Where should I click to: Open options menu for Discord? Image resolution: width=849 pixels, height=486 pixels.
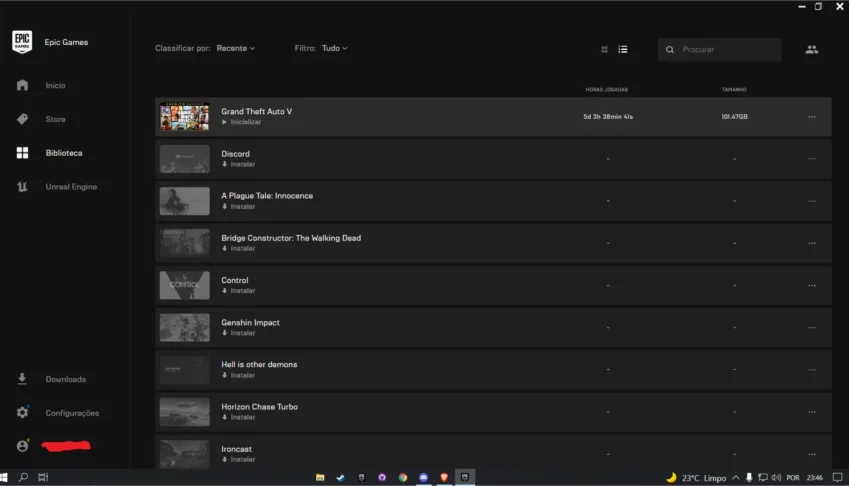click(812, 159)
